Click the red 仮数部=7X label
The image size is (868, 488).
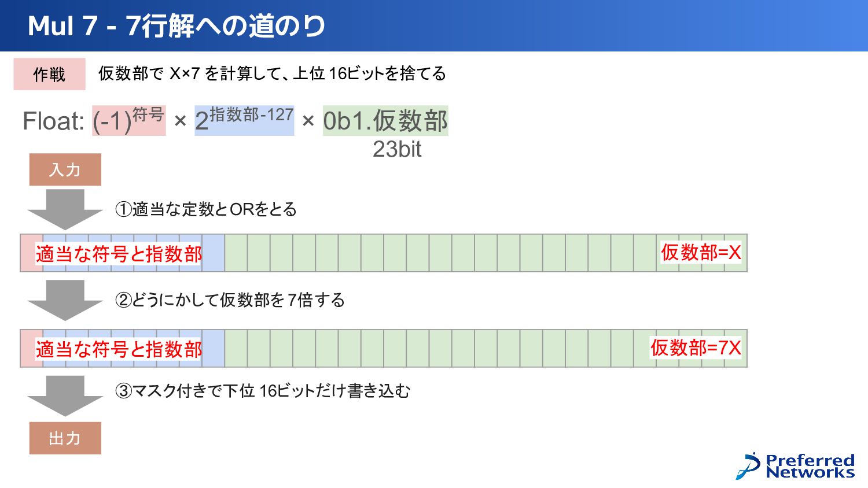pos(696,347)
